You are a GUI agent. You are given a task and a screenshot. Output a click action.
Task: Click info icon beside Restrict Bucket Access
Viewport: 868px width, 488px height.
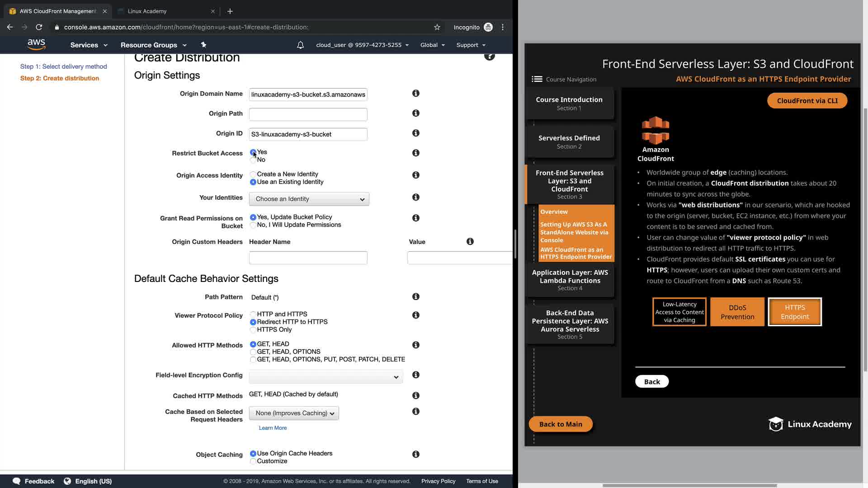[415, 153]
